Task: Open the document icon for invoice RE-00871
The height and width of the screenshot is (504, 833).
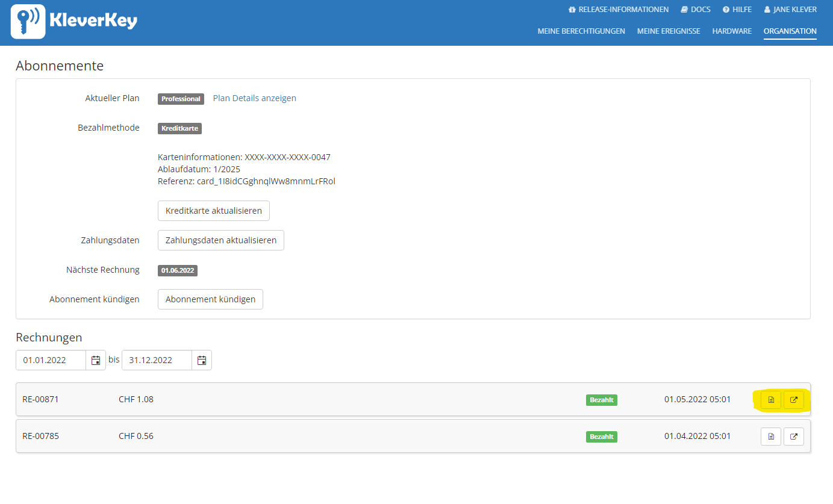Action: pyautogui.click(x=771, y=400)
